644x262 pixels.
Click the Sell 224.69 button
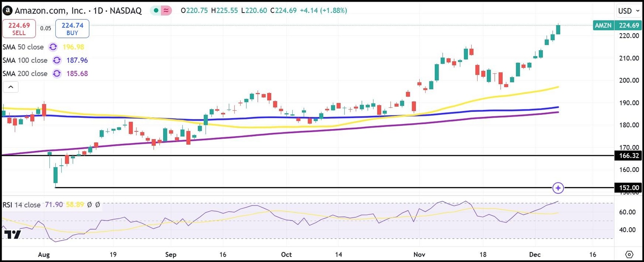point(18,29)
